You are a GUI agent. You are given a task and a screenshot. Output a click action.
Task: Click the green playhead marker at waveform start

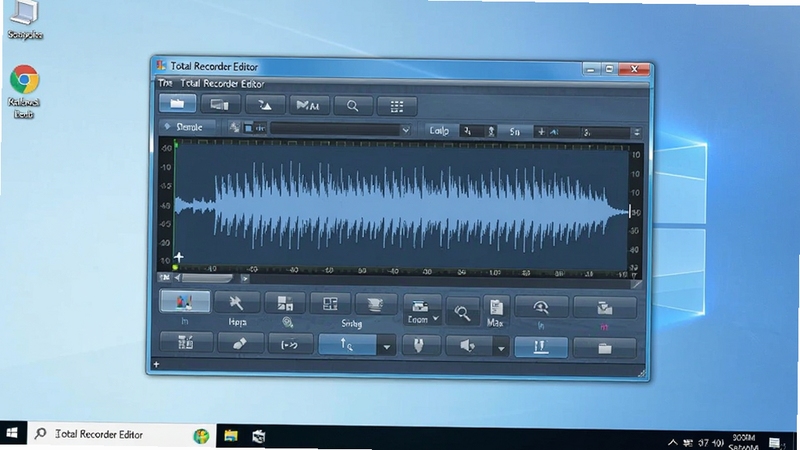(176, 145)
